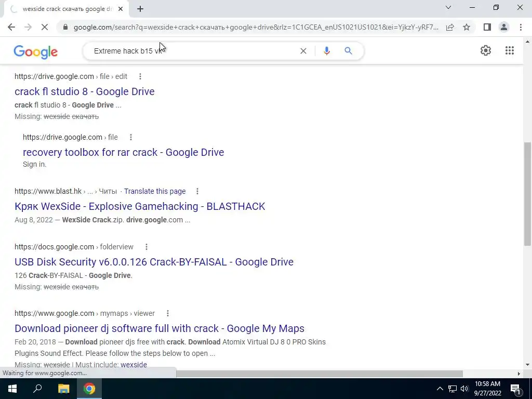
Task: Click https://drive.google.com › file › edit text
Action: click(71, 77)
